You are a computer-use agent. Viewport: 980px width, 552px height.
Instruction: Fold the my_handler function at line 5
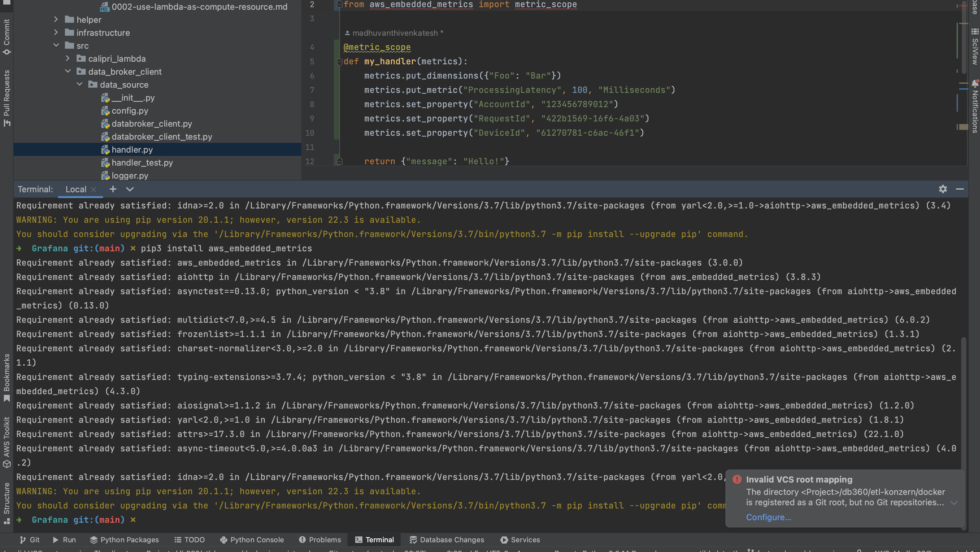coord(339,62)
